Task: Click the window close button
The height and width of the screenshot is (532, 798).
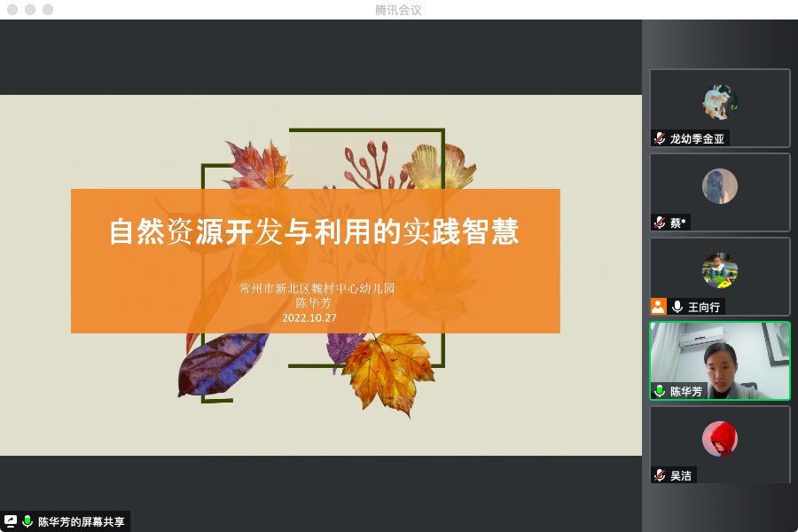Action: click(12, 9)
